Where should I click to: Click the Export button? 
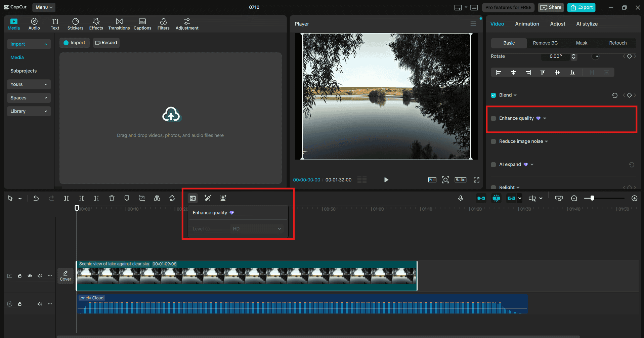click(581, 7)
